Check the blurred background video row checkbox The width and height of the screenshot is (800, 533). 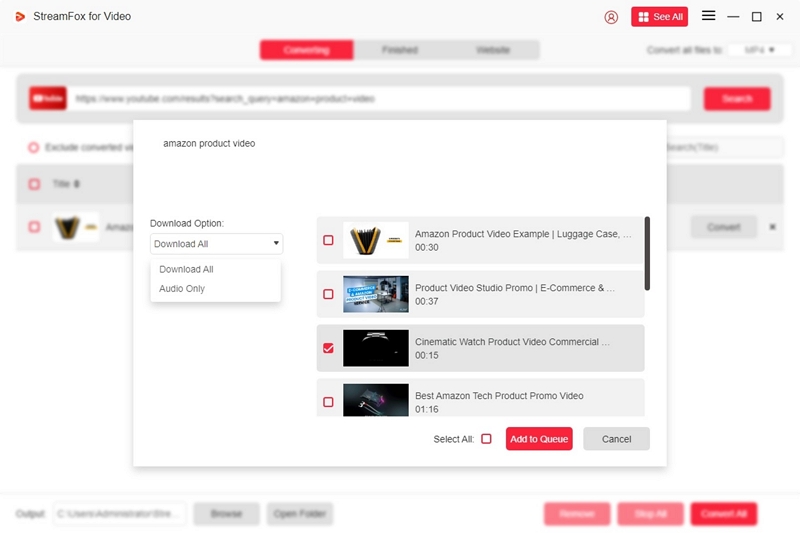(34, 227)
